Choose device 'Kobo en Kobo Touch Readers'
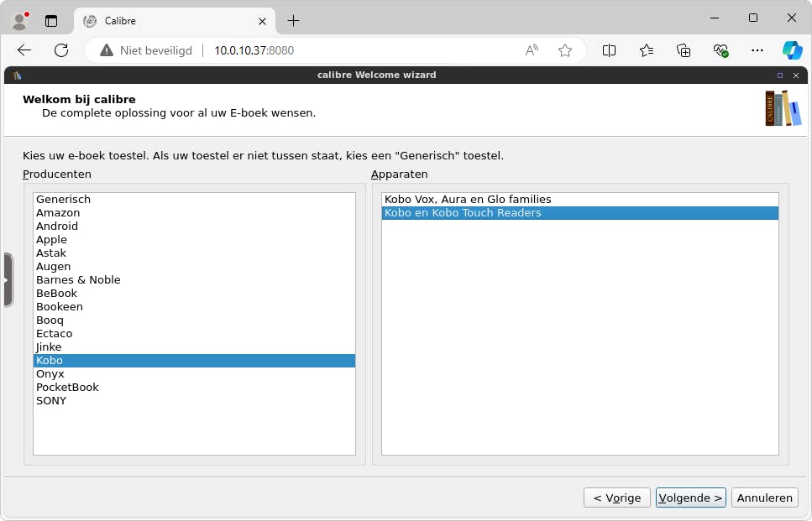 pyautogui.click(x=580, y=212)
